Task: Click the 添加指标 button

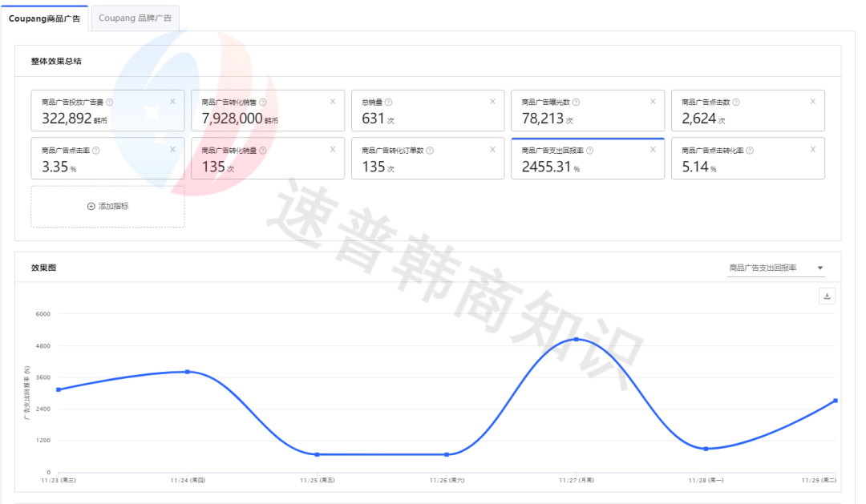Action: pos(107,206)
